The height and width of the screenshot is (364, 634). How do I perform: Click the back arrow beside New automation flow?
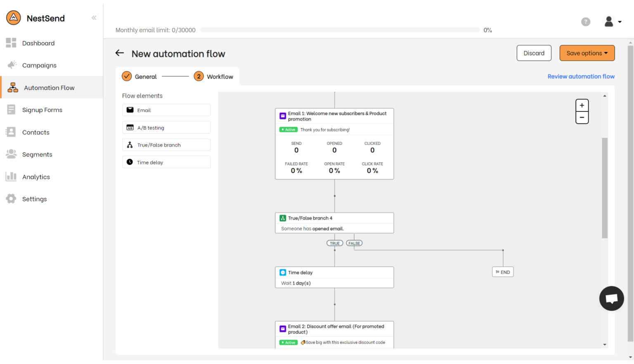[x=120, y=53]
